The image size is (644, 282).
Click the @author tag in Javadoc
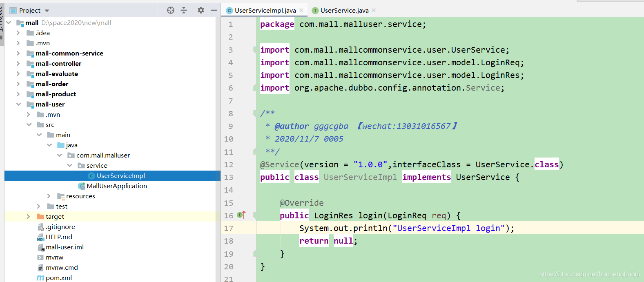pos(292,126)
